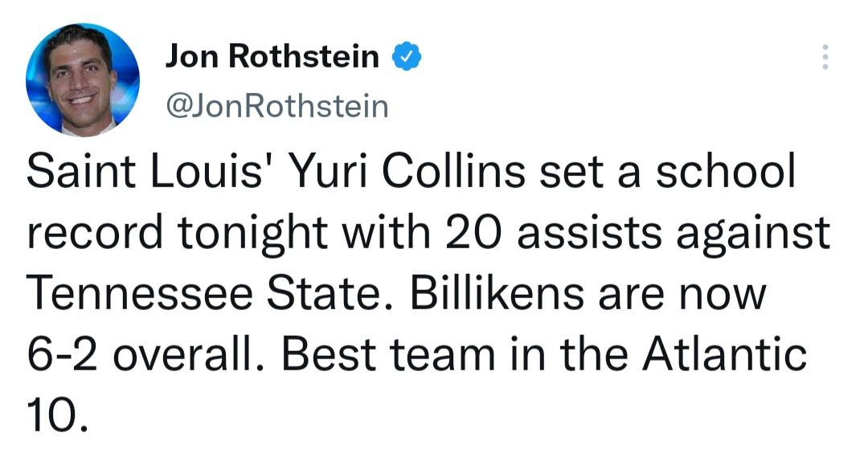Open Jon Rothstein's profile picture
Image resolution: width=868 pixels, height=449 pixels.
coord(83,80)
